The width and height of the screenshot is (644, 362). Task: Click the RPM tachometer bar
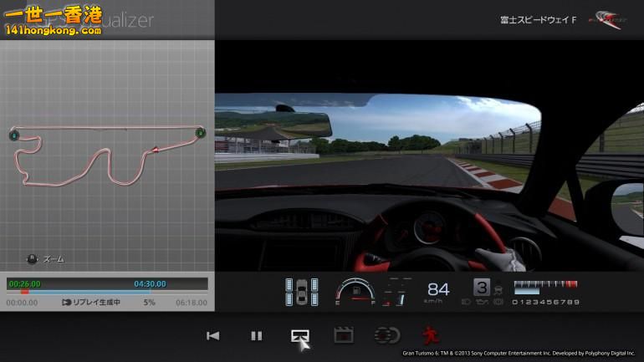click(545, 287)
